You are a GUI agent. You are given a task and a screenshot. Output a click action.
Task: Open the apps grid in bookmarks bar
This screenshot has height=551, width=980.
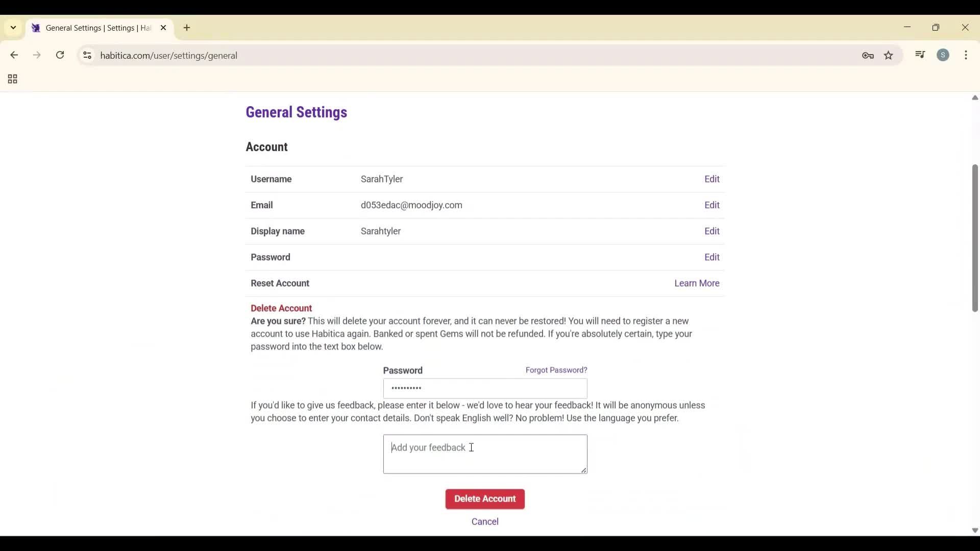coord(13,79)
